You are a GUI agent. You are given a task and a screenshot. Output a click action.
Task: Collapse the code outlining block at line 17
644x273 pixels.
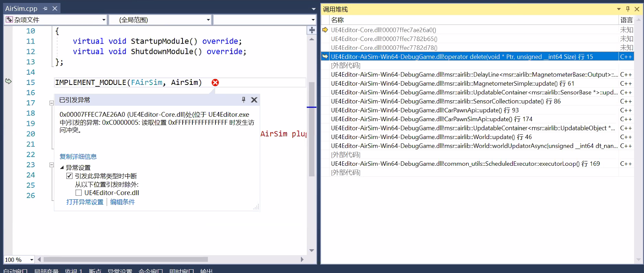tap(52, 103)
